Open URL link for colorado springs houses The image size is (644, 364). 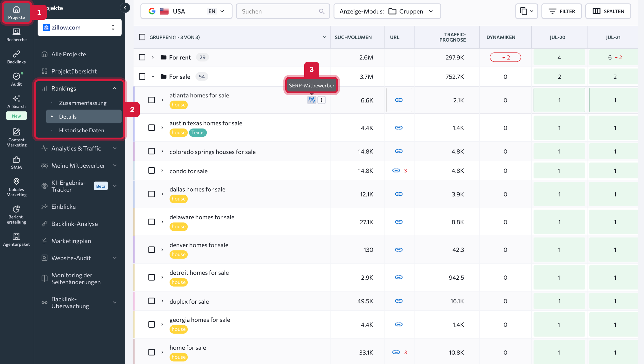pyautogui.click(x=399, y=151)
